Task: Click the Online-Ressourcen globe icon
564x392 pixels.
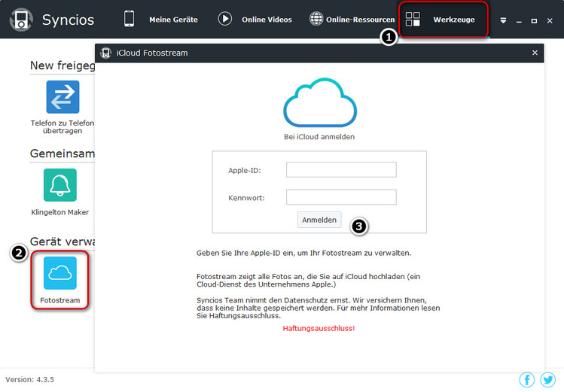Action: tap(316, 19)
